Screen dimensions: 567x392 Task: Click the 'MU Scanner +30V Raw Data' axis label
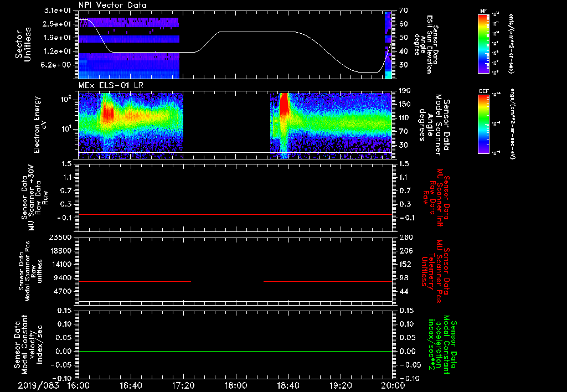coord(34,198)
